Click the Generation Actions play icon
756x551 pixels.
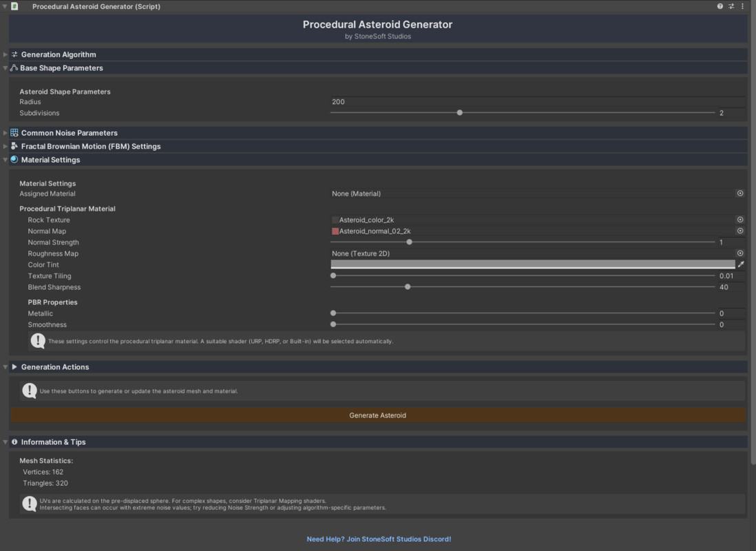14,367
